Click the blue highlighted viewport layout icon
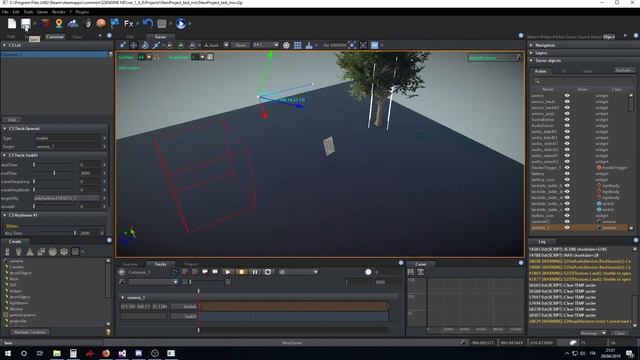Image resolution: width=640 pixels, height=360 pixels. pyautogui.click(x=374, y=45)
